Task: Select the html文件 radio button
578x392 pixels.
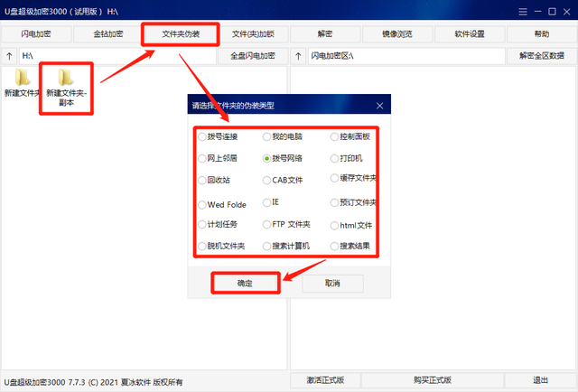Action: [x=334, y=226]
